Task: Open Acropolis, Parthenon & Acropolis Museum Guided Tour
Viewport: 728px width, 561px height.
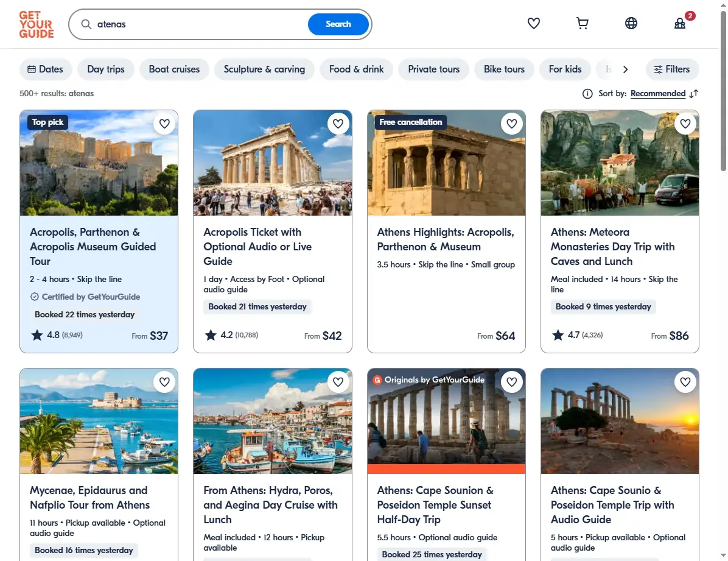Action: (x=93, y=247)
